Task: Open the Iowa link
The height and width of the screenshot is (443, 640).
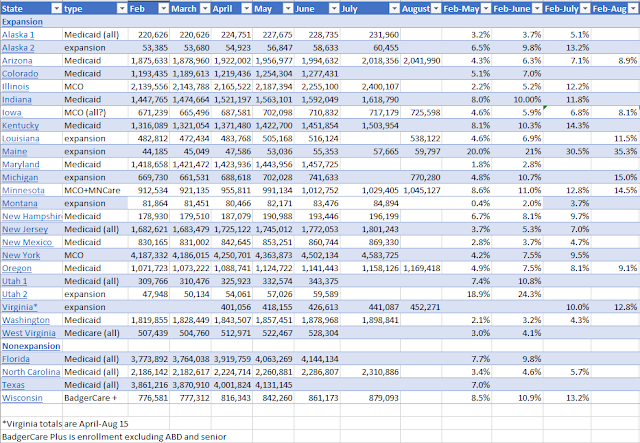Action: (12, 113)
